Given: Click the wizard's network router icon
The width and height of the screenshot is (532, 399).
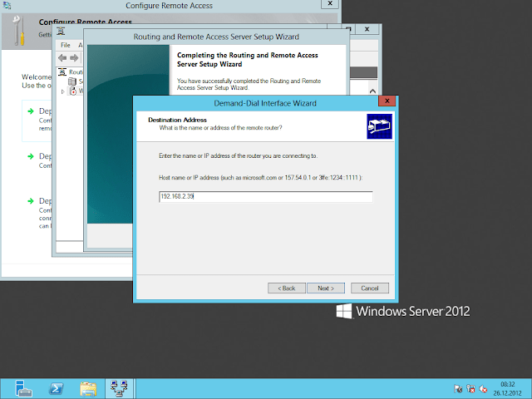Looking at the screenshot, I should pos(379,126).
